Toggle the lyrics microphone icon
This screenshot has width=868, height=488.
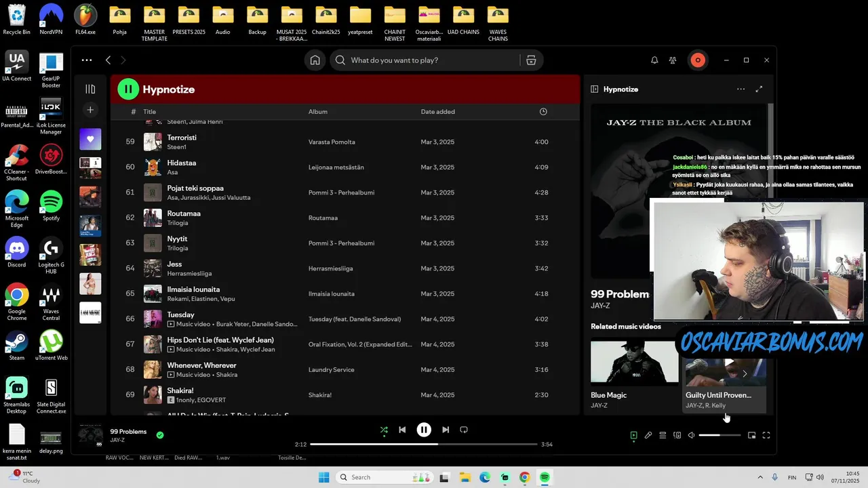point(648,435)
